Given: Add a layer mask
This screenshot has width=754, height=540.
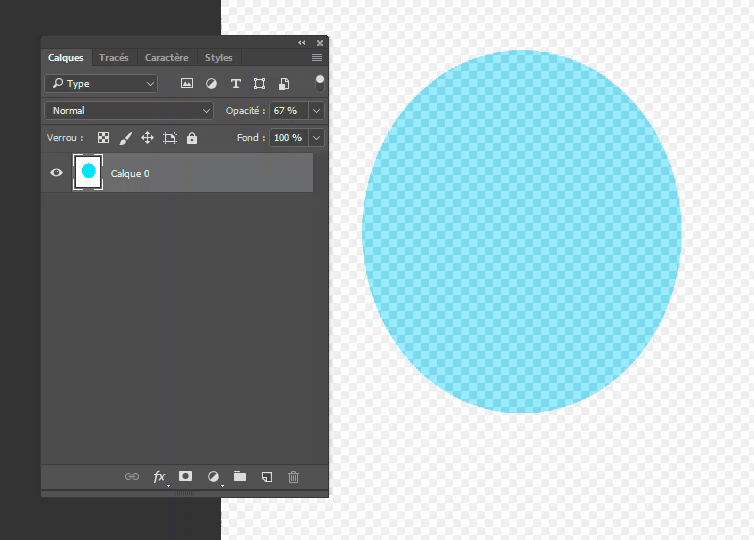Looking at the screenshot, I should point(186,476).
